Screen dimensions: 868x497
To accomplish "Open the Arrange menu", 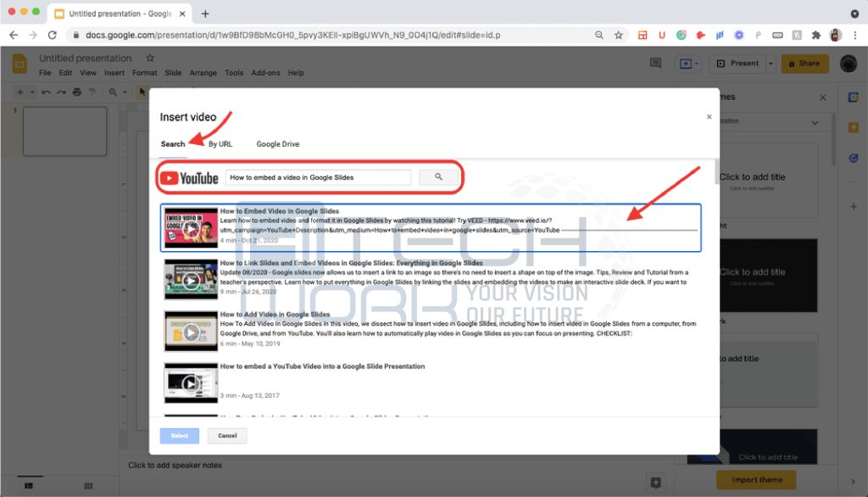I will click(203, 73).
